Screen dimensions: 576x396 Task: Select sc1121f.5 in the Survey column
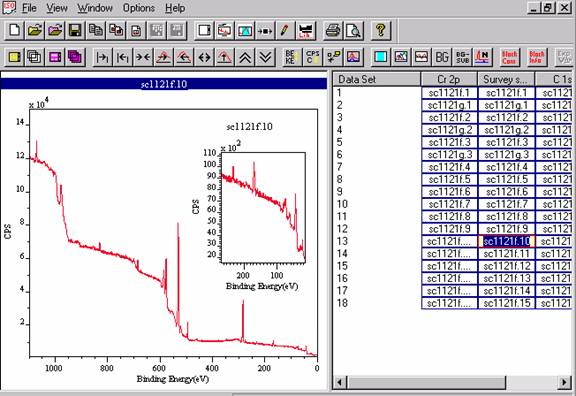[507, 179]
